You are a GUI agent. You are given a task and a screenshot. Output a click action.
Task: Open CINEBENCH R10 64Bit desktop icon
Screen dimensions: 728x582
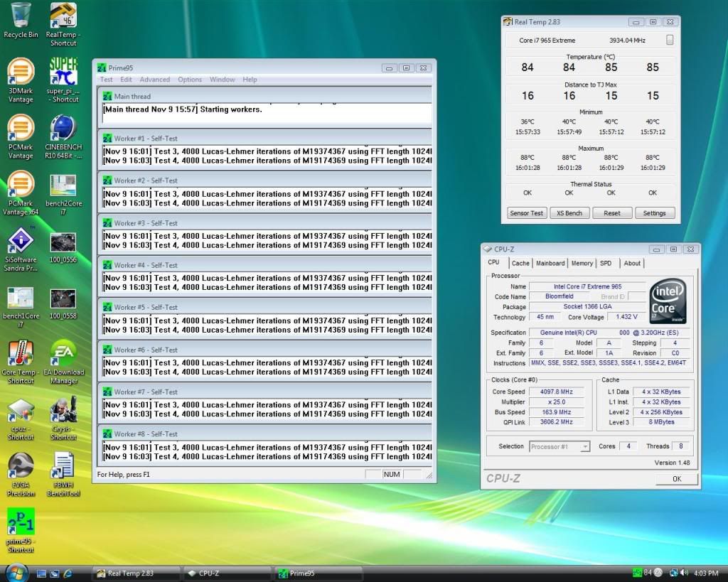[63, 137]
